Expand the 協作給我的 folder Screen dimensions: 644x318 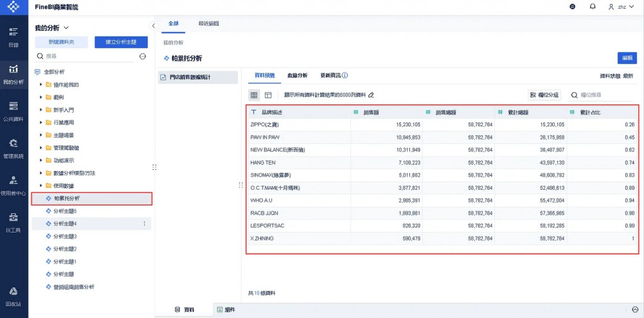tap(41, 85)
